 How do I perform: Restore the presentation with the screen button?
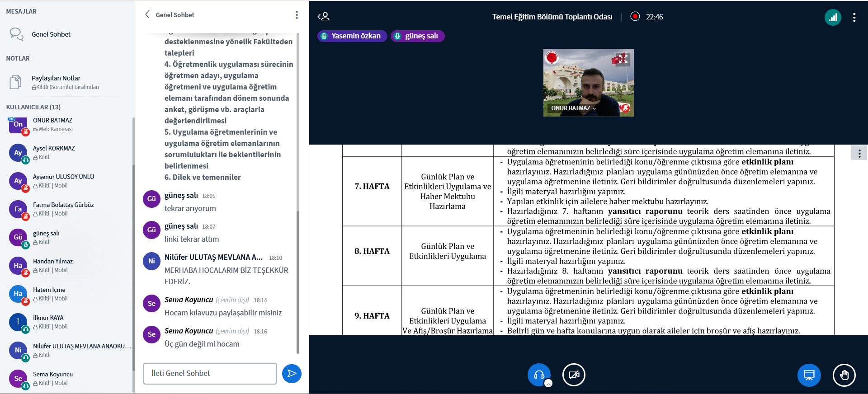pos(809,375)
